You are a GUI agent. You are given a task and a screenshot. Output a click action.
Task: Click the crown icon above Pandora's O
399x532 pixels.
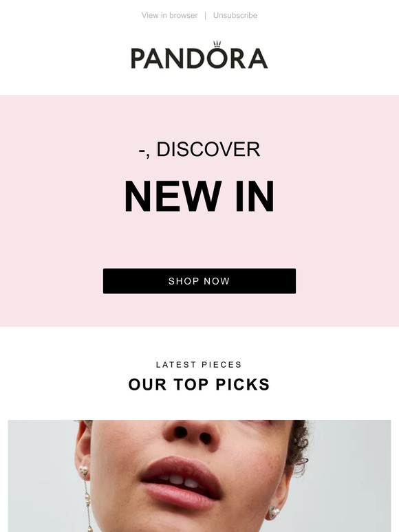[217, 44]
